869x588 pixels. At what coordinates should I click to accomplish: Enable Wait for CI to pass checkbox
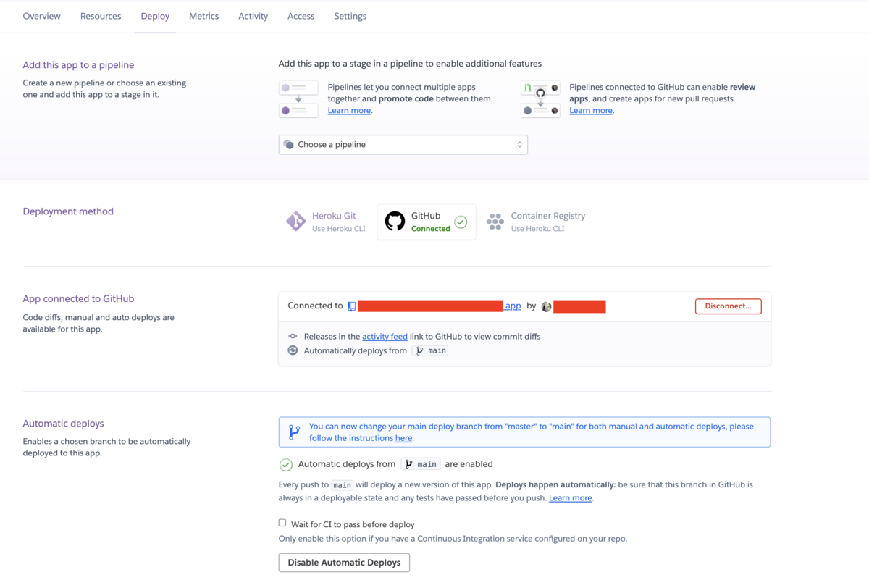pos(282,523)
